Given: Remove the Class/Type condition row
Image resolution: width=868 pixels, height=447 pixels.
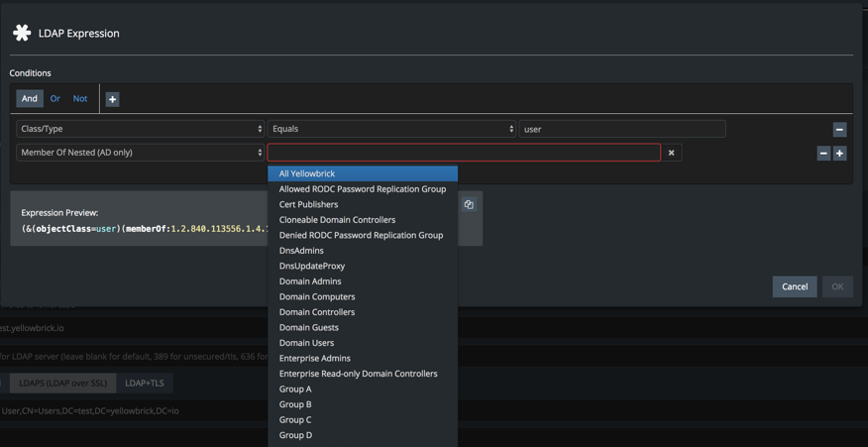Looking at the screenshot, I should pos(839,129).
